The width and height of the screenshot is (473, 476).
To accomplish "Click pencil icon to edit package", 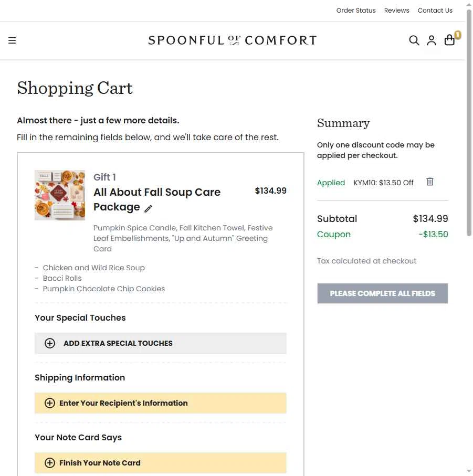I will pos(149,209).
